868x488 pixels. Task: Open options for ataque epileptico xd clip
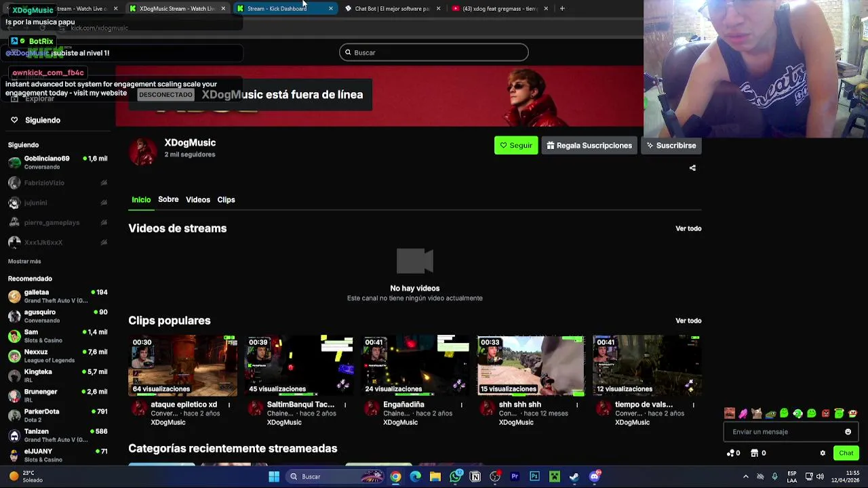coord(229,405)
